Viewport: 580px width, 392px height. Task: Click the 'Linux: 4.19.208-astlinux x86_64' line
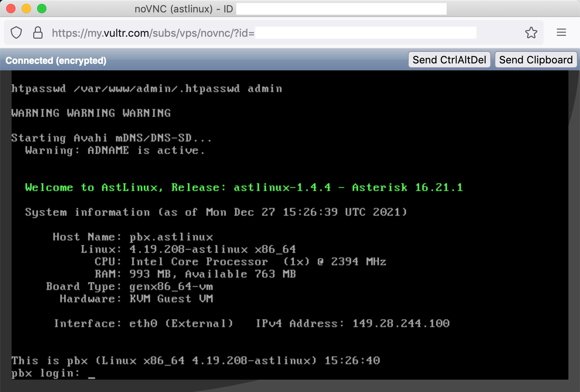click(188, 249)
